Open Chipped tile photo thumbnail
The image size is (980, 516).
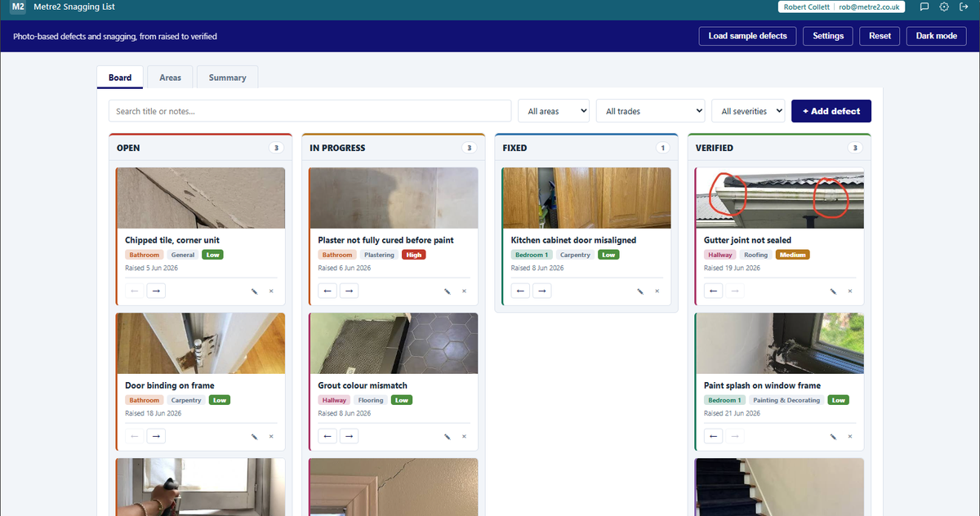(x=201, y=198)
